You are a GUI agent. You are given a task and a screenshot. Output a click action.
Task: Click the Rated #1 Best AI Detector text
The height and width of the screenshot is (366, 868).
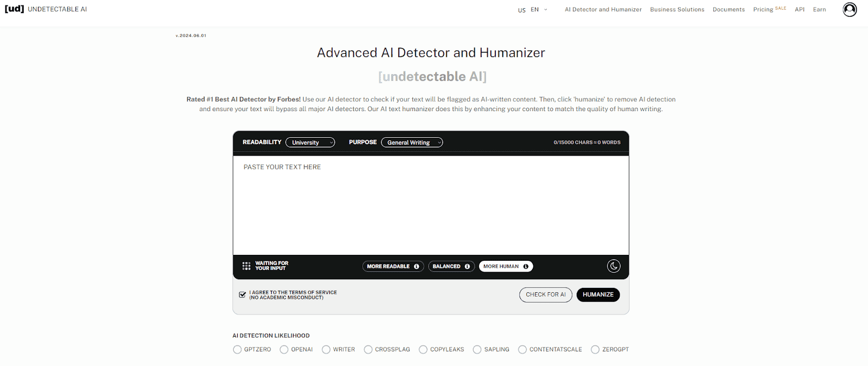pos(244,99)
